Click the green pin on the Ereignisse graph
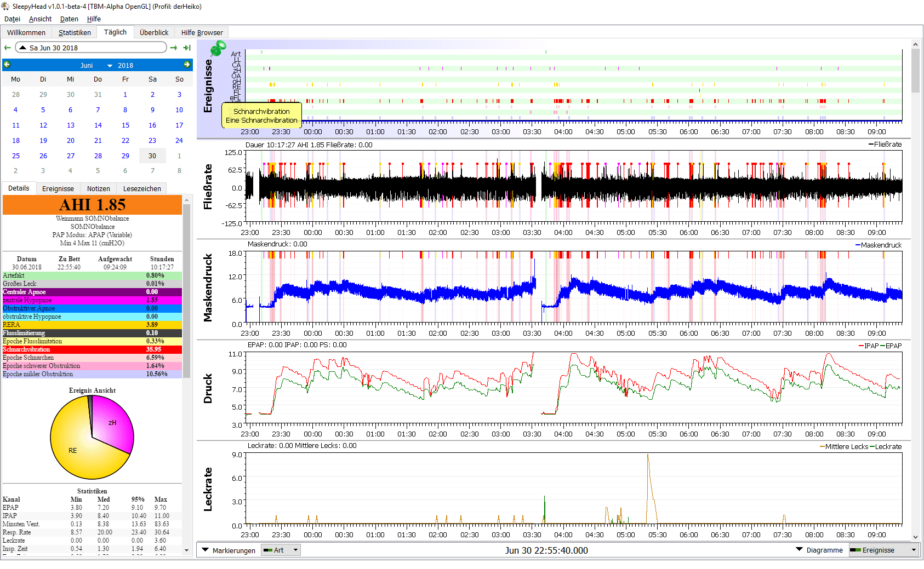Screen dimensions: 924x569 [x=218, y=48]
